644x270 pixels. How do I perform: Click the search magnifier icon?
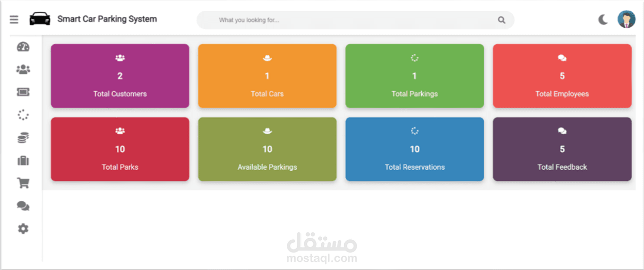(502, 20)
